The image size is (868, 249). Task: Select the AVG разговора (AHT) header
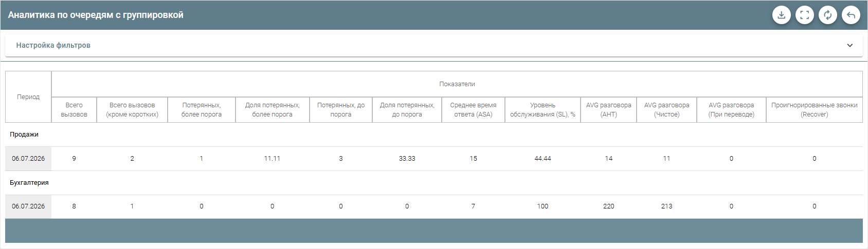coord(608,109)
